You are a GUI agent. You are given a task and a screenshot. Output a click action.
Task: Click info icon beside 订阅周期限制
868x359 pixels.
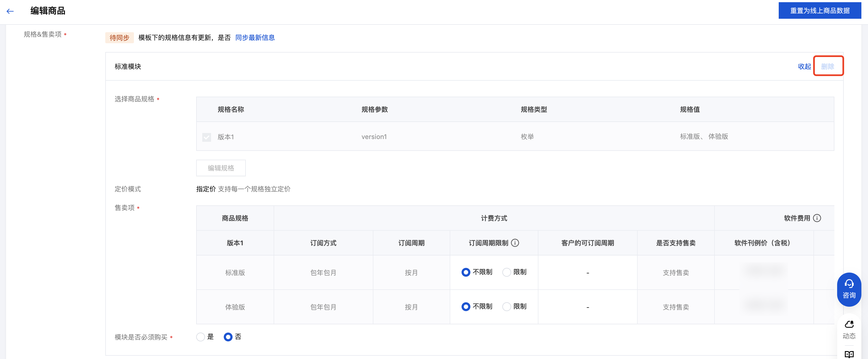coord(515,243)
